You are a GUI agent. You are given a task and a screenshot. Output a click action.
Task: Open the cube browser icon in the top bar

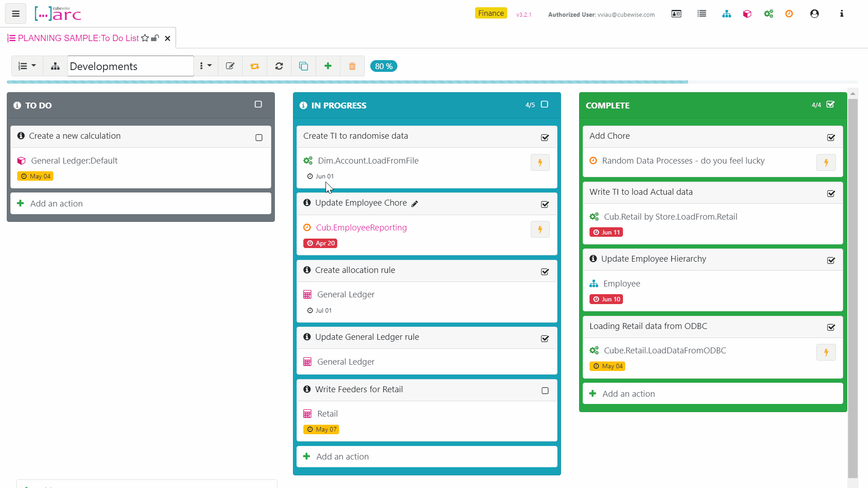(x=747, y=14)
